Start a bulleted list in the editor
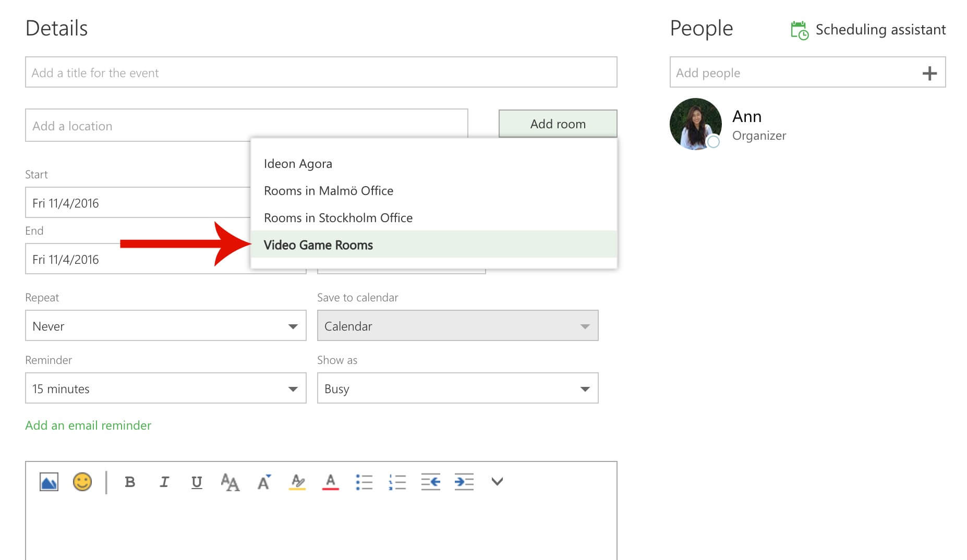 click(x=364, y=482)
